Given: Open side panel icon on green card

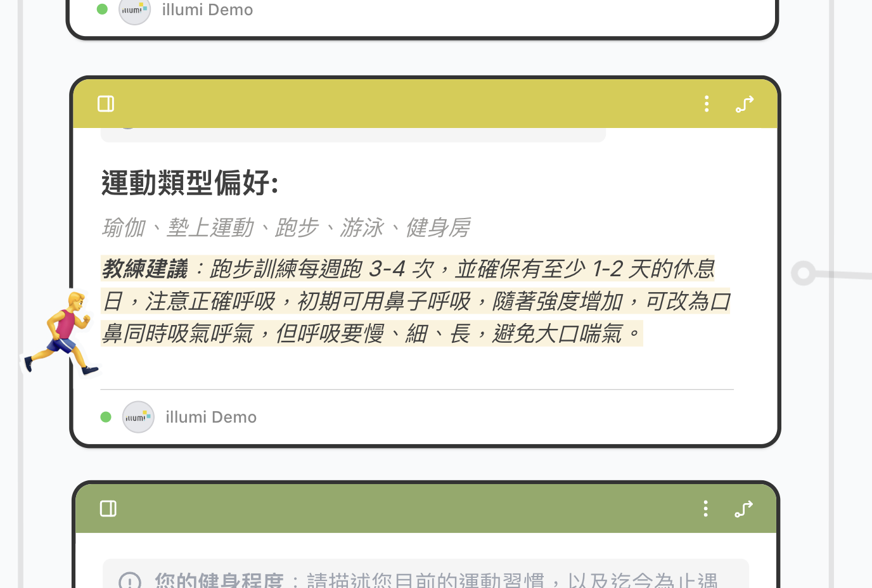Looking at the screenshot, I should (x=108, y=509).
